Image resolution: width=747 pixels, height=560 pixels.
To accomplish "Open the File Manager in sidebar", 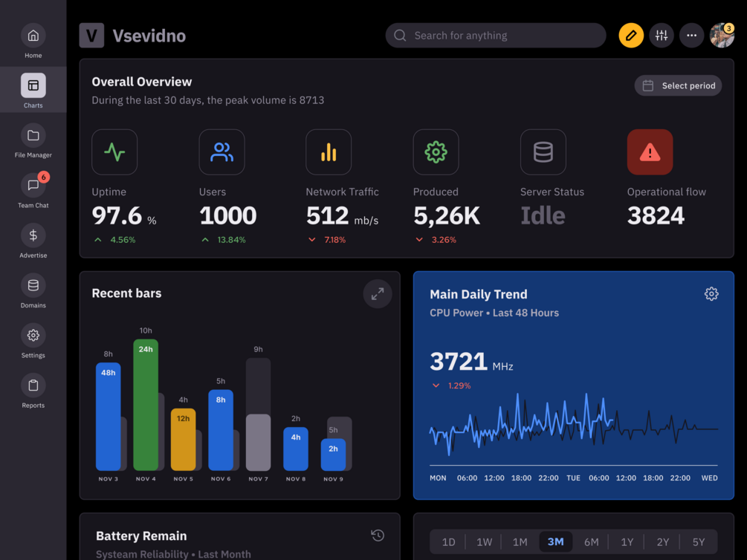I will [x=33, y=141].
